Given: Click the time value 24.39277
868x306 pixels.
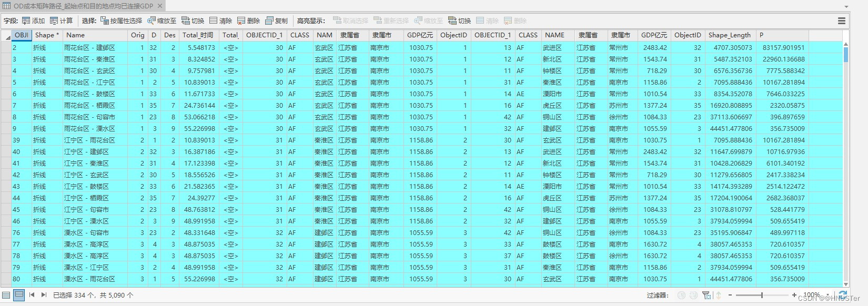Looking at the screenshot, I should (x=201, y=198).
